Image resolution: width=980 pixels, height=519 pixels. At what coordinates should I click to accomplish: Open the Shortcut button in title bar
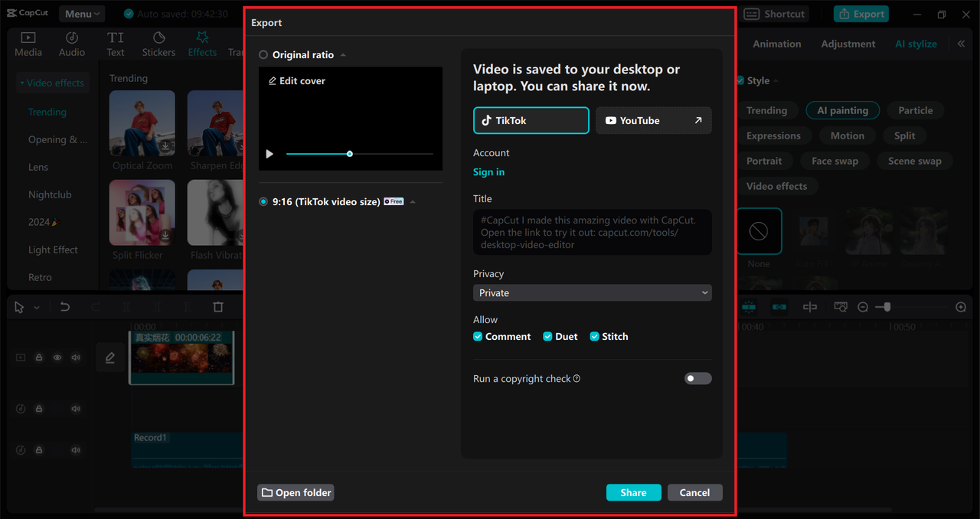pos(774,14)
